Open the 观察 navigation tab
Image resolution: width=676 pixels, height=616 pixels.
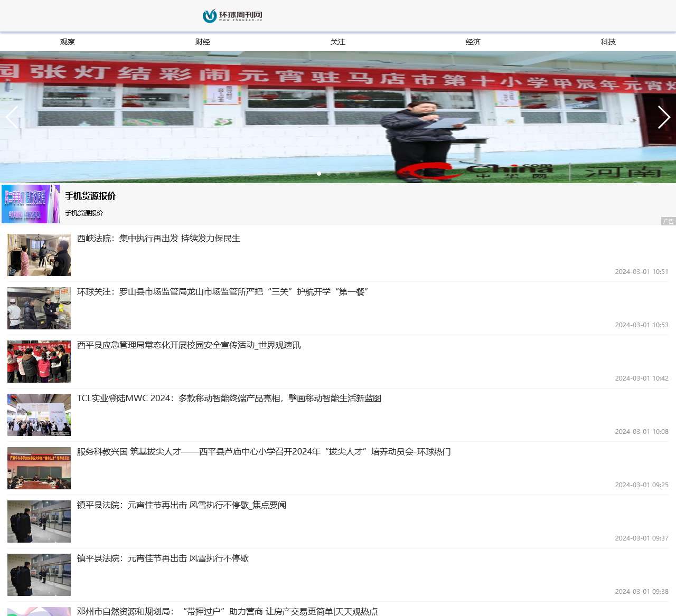coord(68,42)
